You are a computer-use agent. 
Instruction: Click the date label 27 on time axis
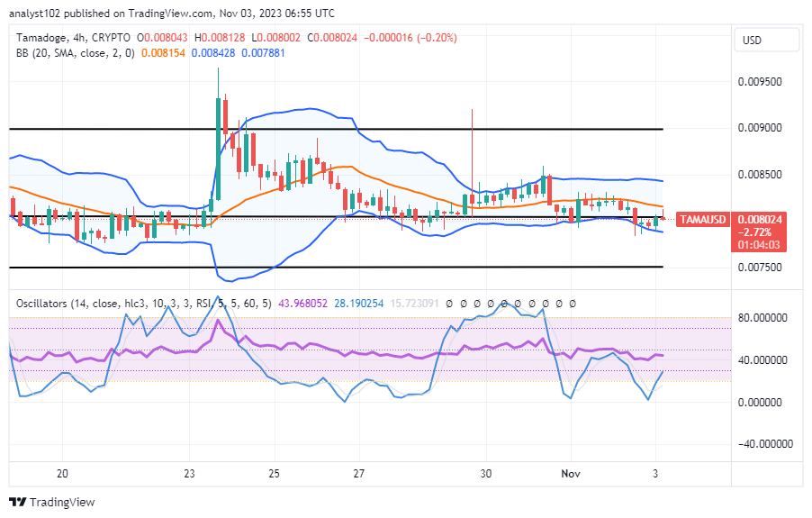(x=359, y=474)
